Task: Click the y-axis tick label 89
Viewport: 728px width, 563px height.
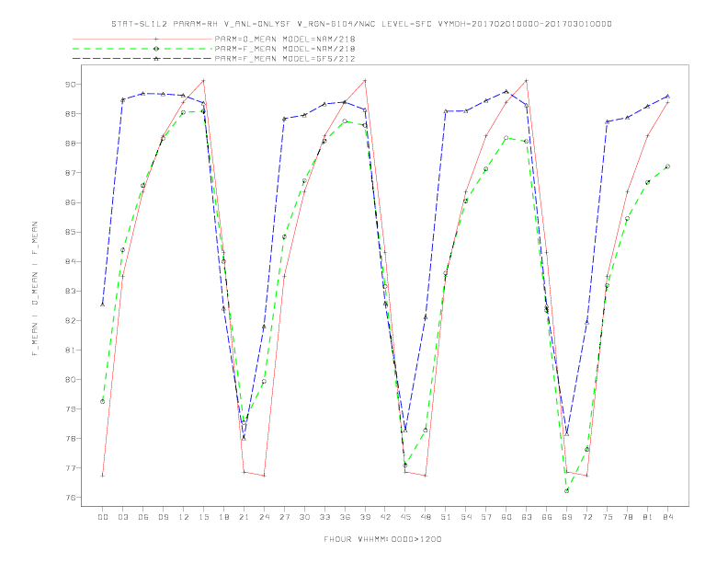Action: (70, 114)
